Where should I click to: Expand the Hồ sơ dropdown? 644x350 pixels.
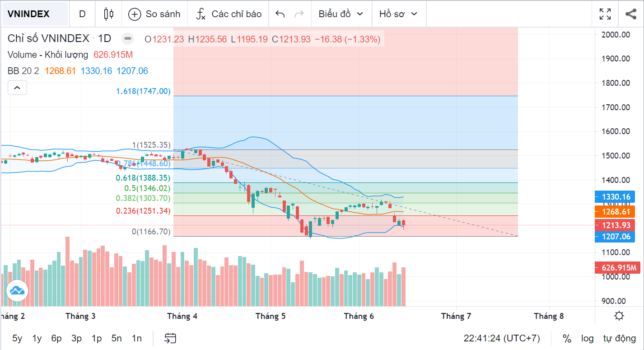pyautogui.click(x=398, y=14)
